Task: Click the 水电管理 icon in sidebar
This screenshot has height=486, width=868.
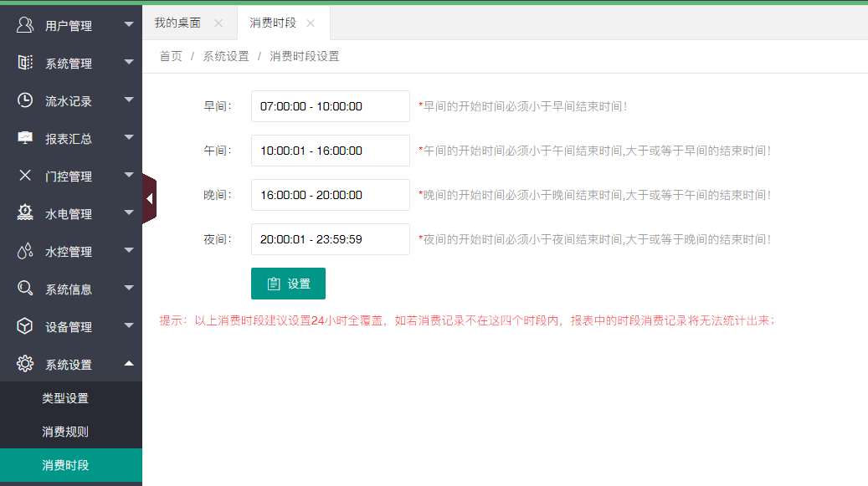Action: pyautogui.click(x=25, y=213)
